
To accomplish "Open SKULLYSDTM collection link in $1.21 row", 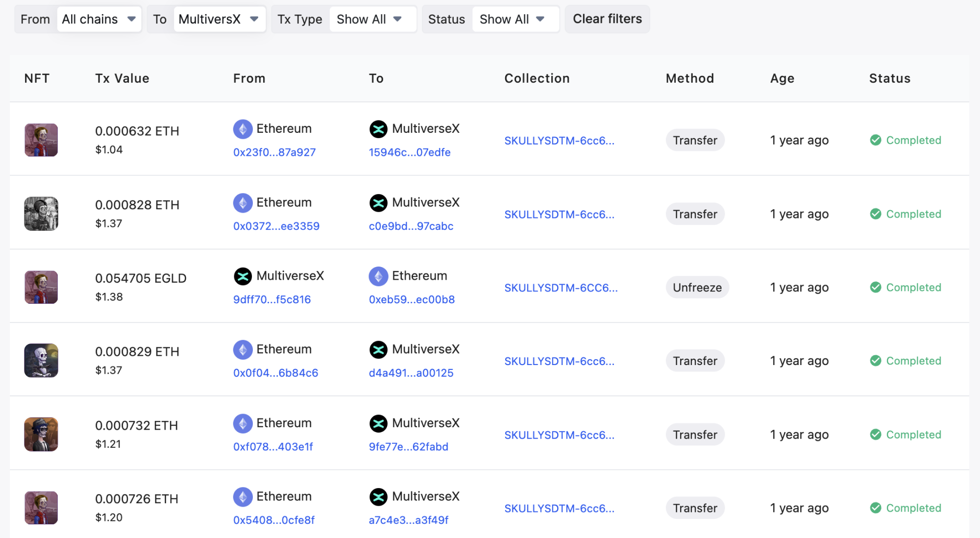I will pos(559,435).
